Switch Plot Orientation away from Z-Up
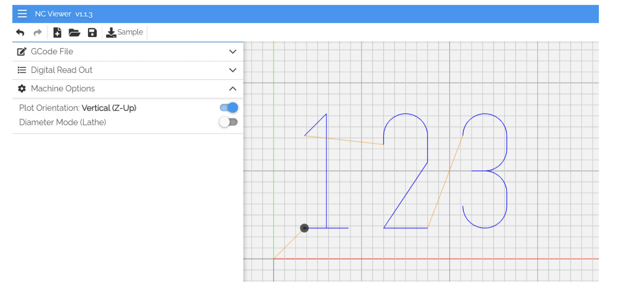The width and height of the screenshot is (644, 301). tap(228, 107)
